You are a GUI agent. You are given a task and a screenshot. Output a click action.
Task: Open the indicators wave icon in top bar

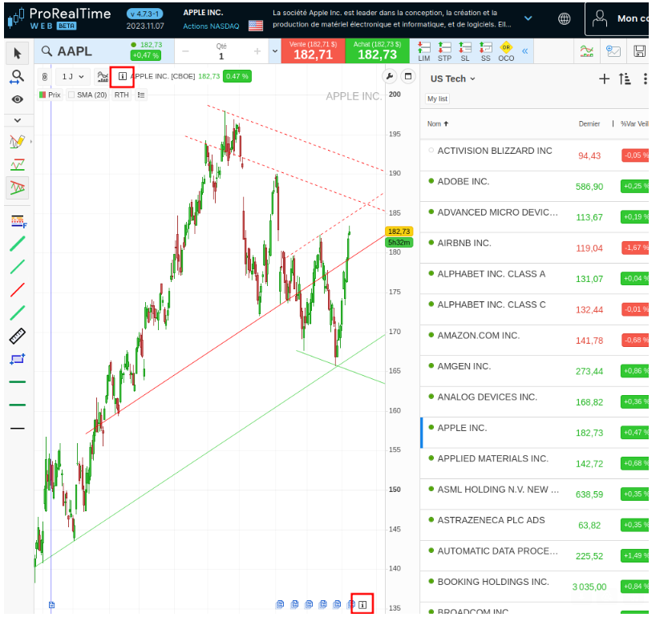(x=587, y=51)
